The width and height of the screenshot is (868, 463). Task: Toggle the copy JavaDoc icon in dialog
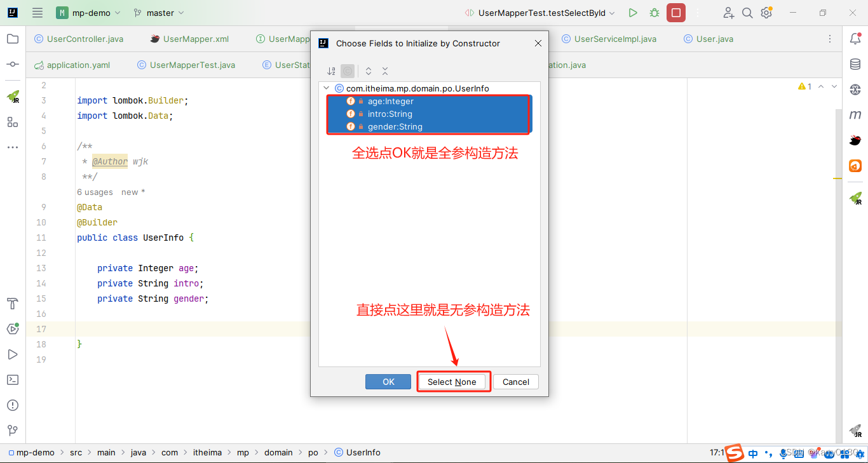[348, 71]
